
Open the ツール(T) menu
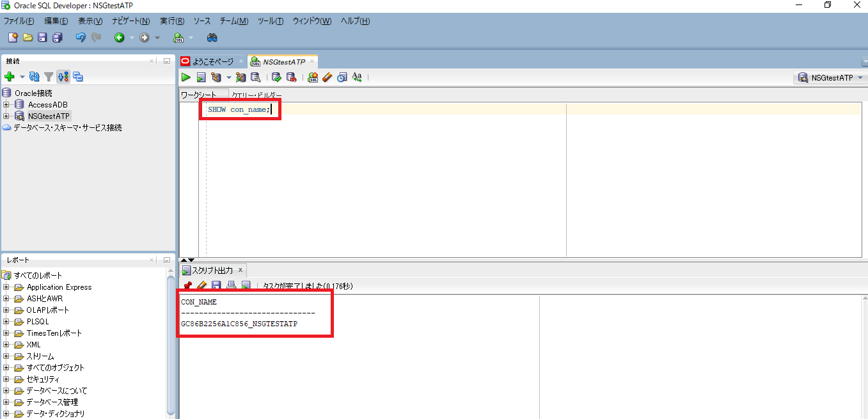[271, 21]
